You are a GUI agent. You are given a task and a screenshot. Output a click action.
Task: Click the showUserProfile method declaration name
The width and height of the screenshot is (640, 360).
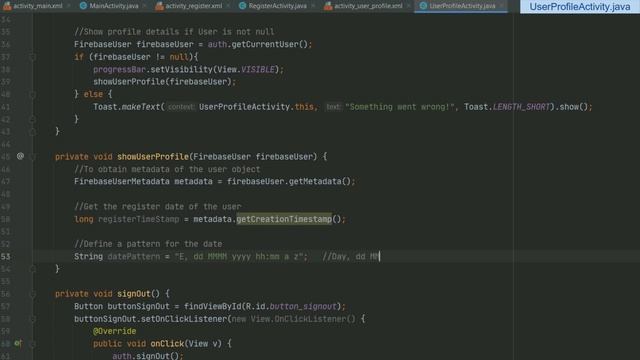pos(153,157)
